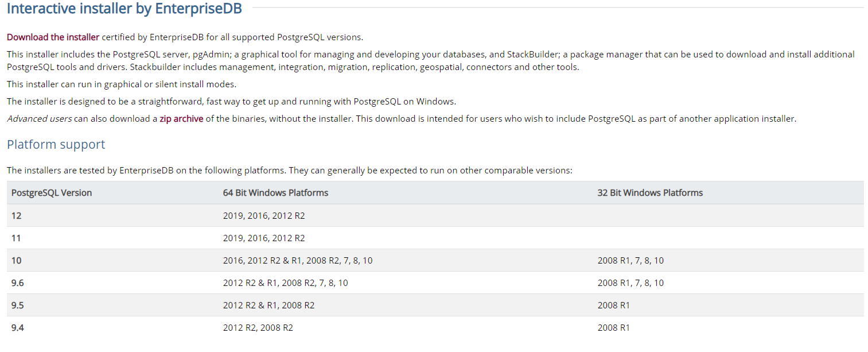Click the "Download the installer" link
Image resolution: width=868 pixels, height=352 pixels.
coord(53,37)
